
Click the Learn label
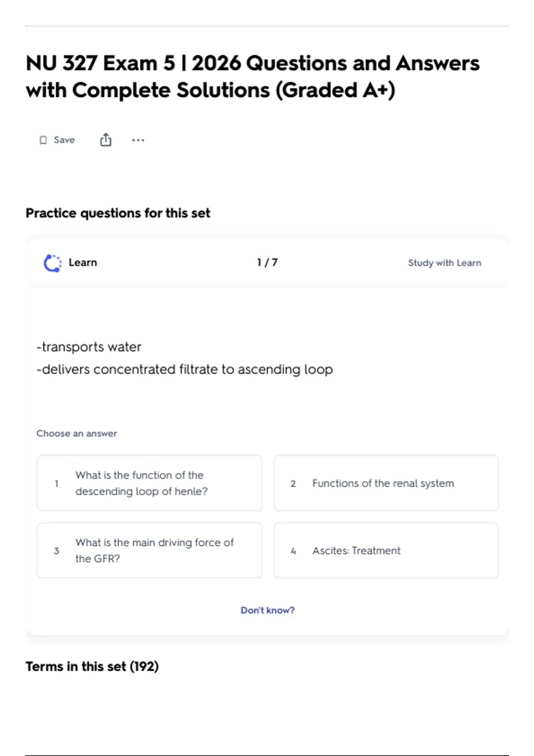(83, 262)
